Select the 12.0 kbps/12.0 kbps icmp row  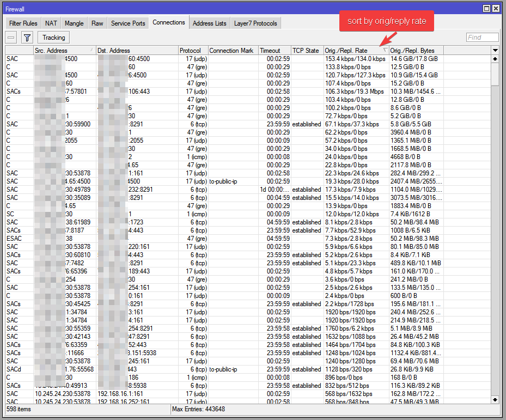[248, 214]
